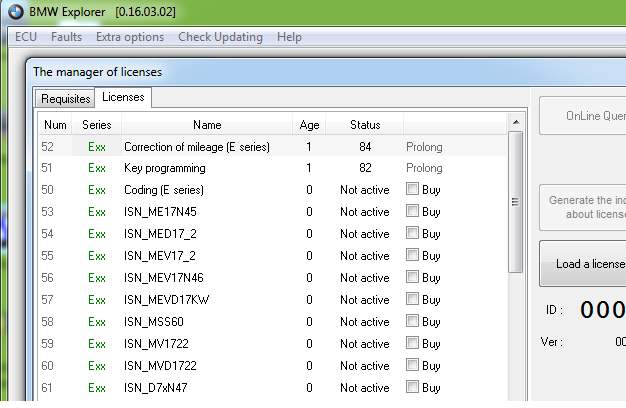Select the Key programming row
Image resolution: width=626 pixels, height=408 pixels.
(273, 168)
